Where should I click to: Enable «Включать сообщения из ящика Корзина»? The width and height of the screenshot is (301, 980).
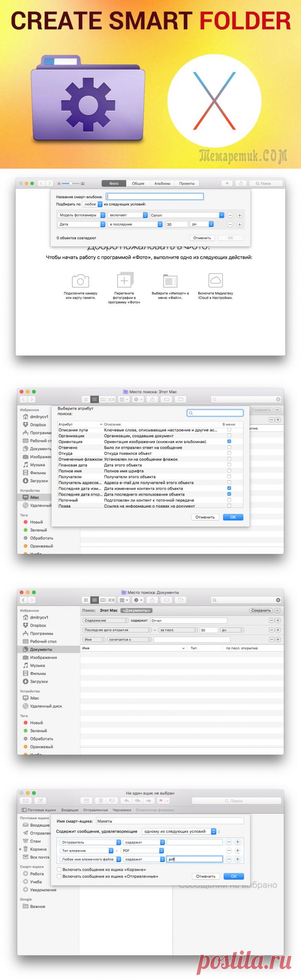tap(59, 870)
